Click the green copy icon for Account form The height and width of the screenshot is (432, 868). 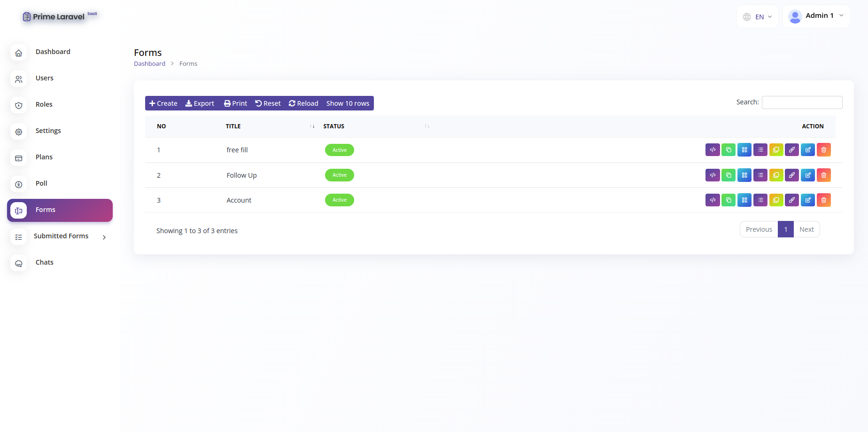(728, 200)
